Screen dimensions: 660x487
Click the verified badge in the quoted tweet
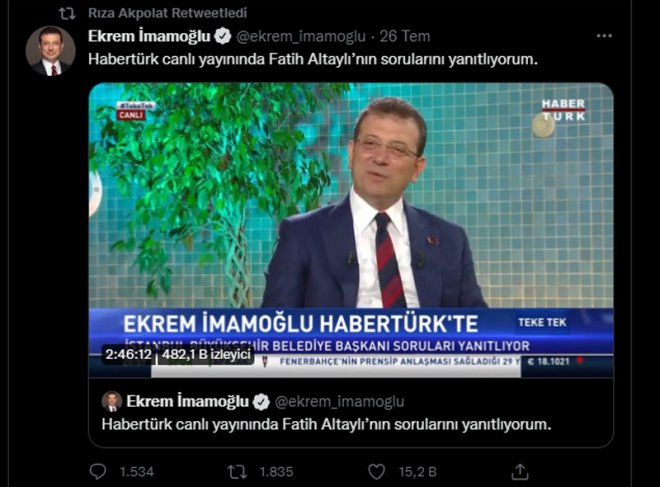(261, 402)
